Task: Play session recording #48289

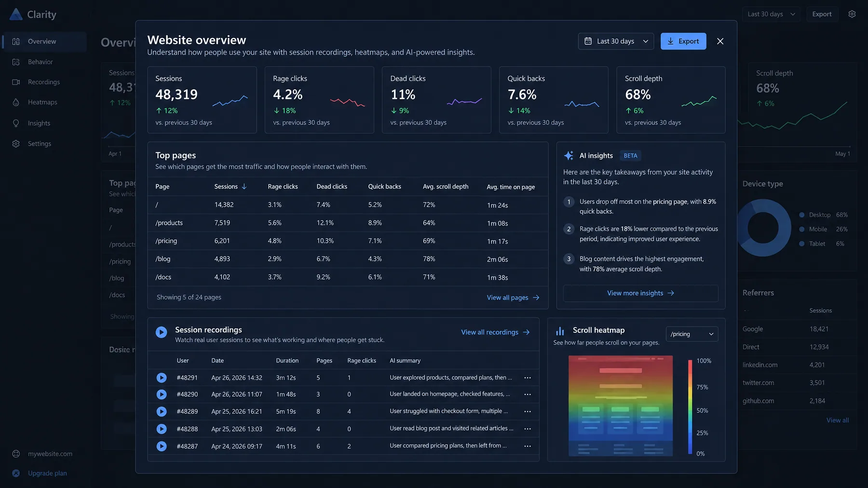Action: [x=162, y=411]
